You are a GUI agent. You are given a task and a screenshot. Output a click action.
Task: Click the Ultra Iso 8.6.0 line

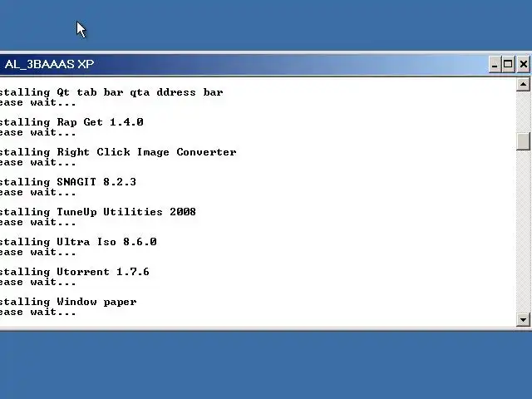(x=78, y=242)
